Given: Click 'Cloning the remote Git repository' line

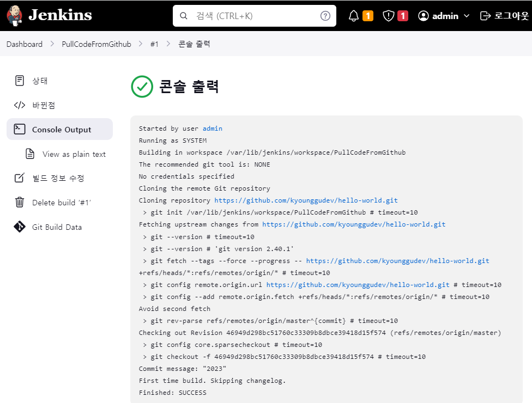Looking at the screenshot, I should click(204, 188).
